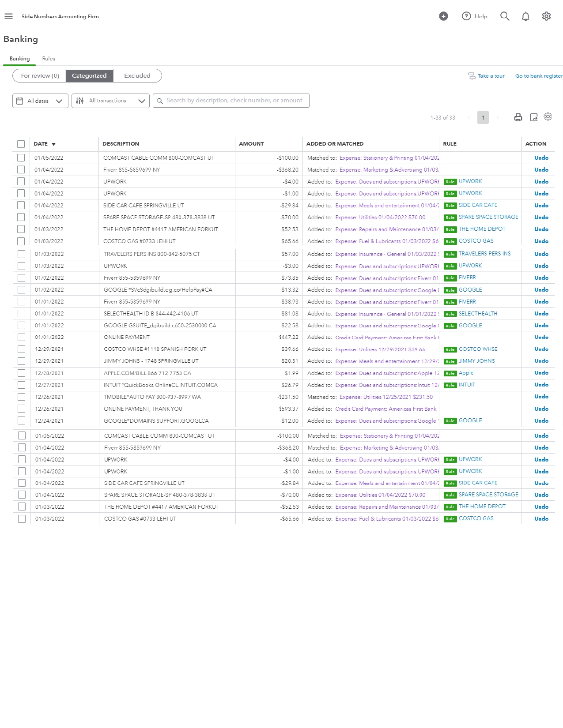Toggle the select-all checkbox in header
563x728 pixels.
point(21,144)
